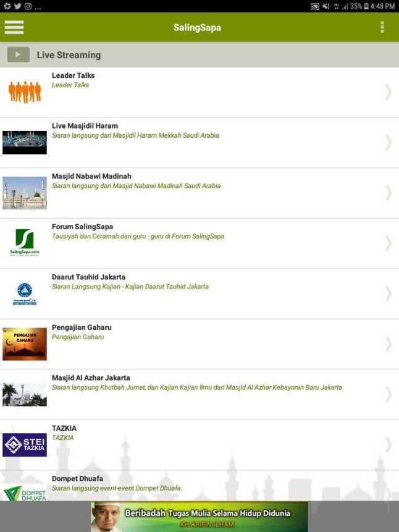Tap the green SalingSapa.com forum logo
This screenshot has height=532, width=399.
click(25, 242)
